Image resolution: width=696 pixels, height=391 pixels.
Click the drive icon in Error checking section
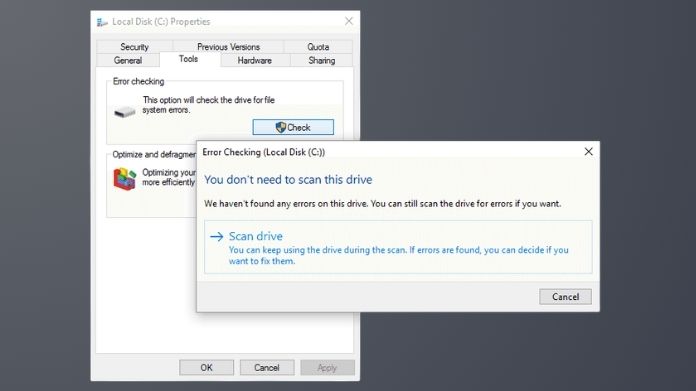point(125,111)
